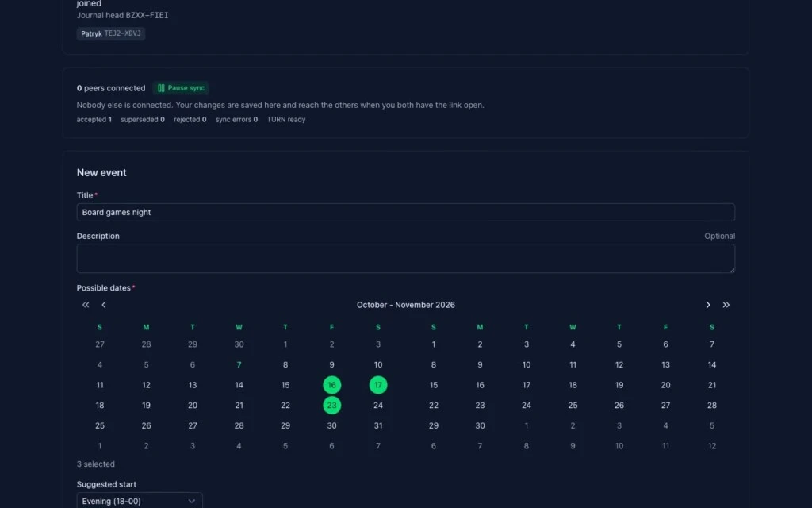This screenshot has height=508, width=812.
Task: Unselect October 23 as a possible date
Action: tap(332, 406)
